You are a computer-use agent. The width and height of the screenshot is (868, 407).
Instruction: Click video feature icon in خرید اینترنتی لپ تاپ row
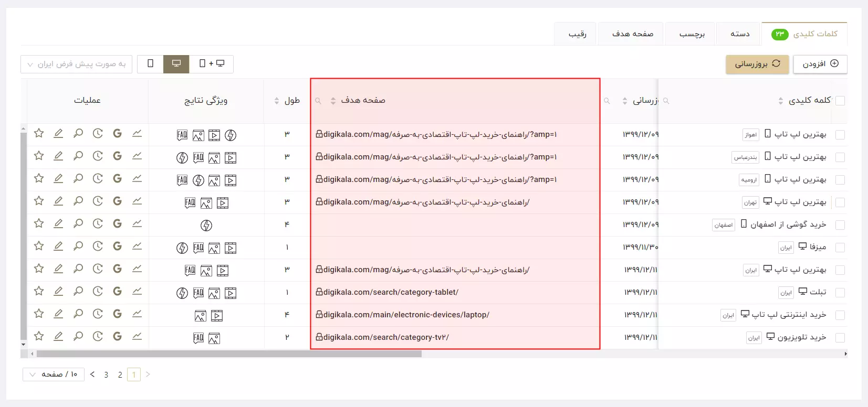[x=217, y=316]
